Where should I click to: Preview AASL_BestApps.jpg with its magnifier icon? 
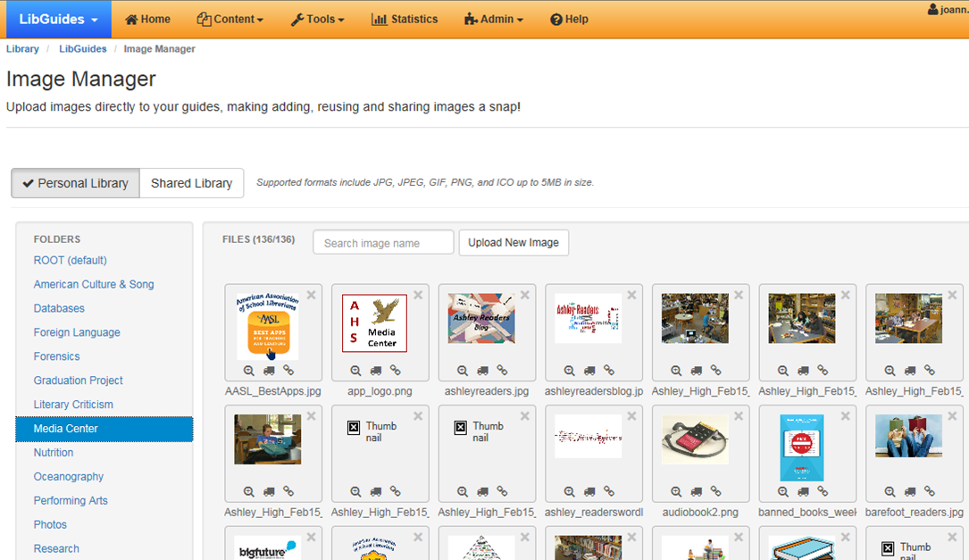248,371
